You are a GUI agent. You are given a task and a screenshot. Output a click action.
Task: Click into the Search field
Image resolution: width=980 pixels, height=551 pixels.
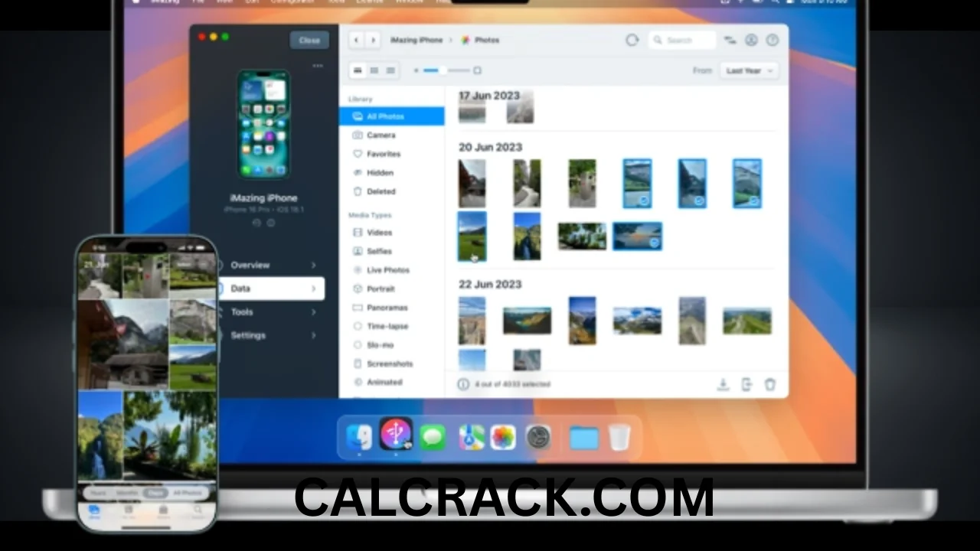[682, 40]
